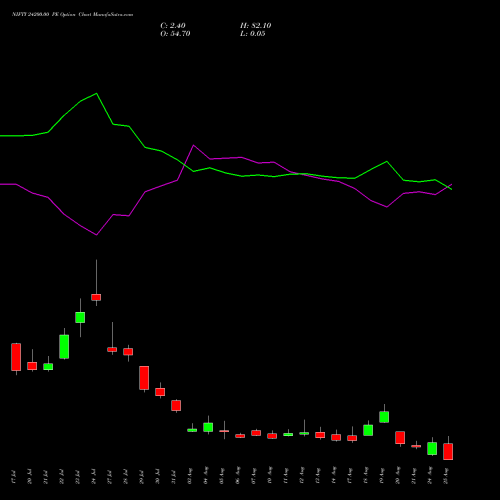Click the green line peak above 24 Jul

pyautogui.click(x=96, y=94)
